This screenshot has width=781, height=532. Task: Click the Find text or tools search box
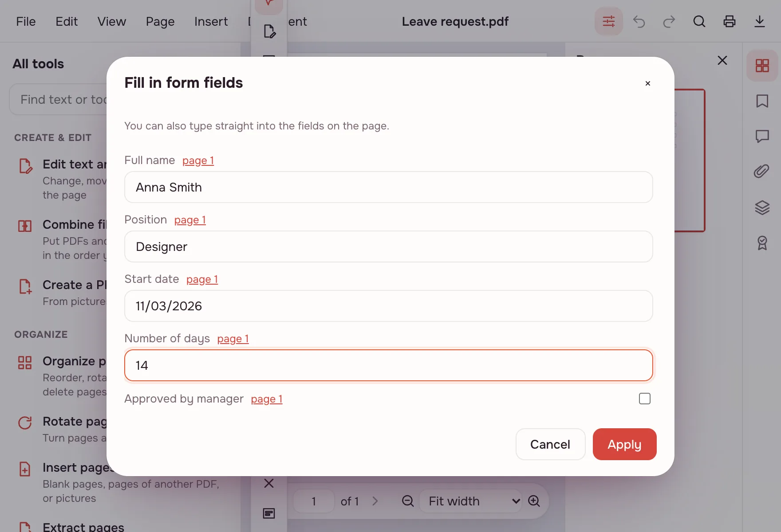coord(59,99)
